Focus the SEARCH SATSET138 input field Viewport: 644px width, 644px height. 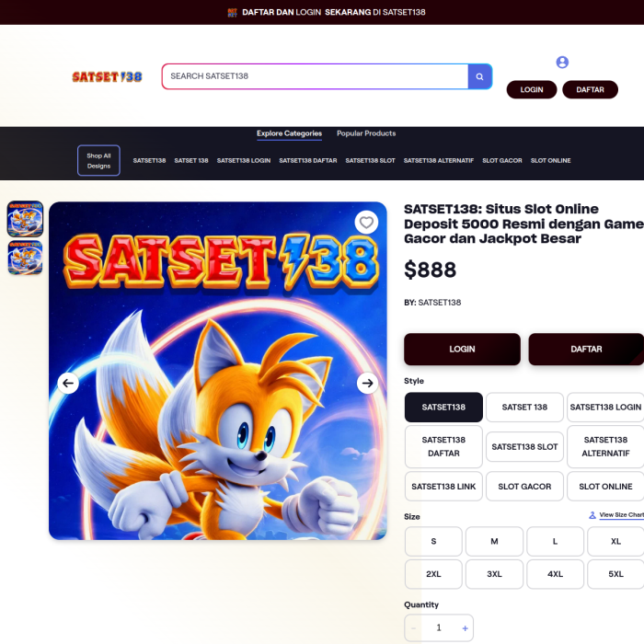click(315, 76)
